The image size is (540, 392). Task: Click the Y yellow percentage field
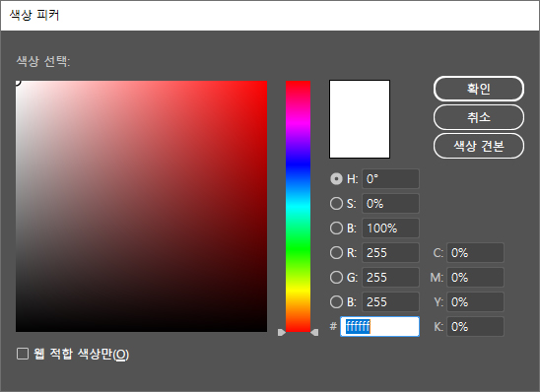coord(475,301)
